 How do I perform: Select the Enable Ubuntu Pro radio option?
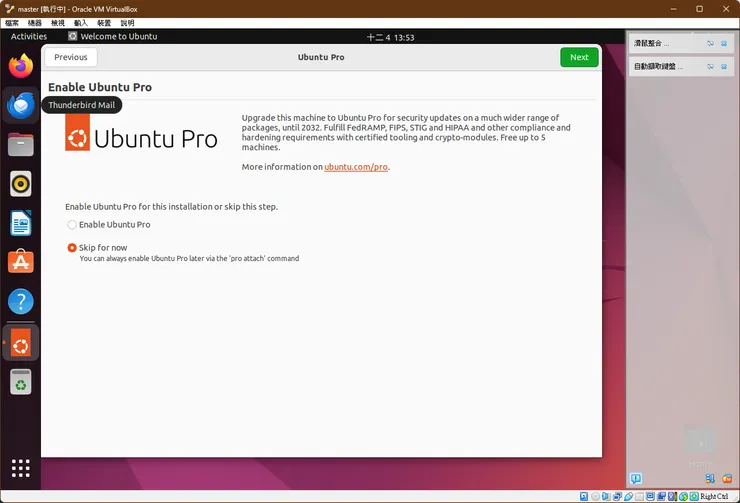[x=72, y=225]
